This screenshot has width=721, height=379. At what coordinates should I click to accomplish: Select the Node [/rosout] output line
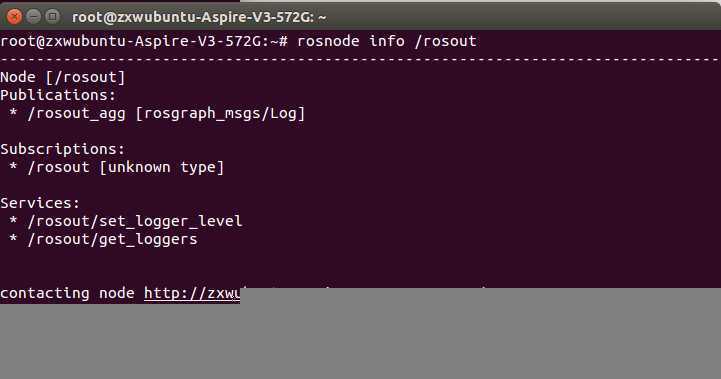point(63,77)
